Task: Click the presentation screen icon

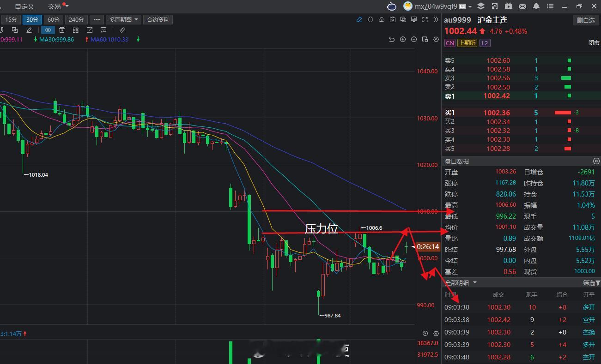Action: point(414,20)
